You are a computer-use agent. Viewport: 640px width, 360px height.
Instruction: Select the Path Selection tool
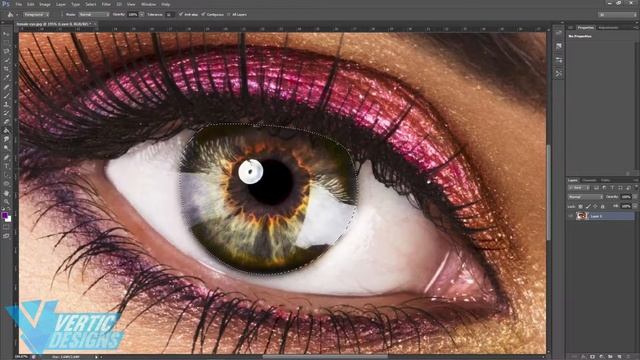pos(6,175)
